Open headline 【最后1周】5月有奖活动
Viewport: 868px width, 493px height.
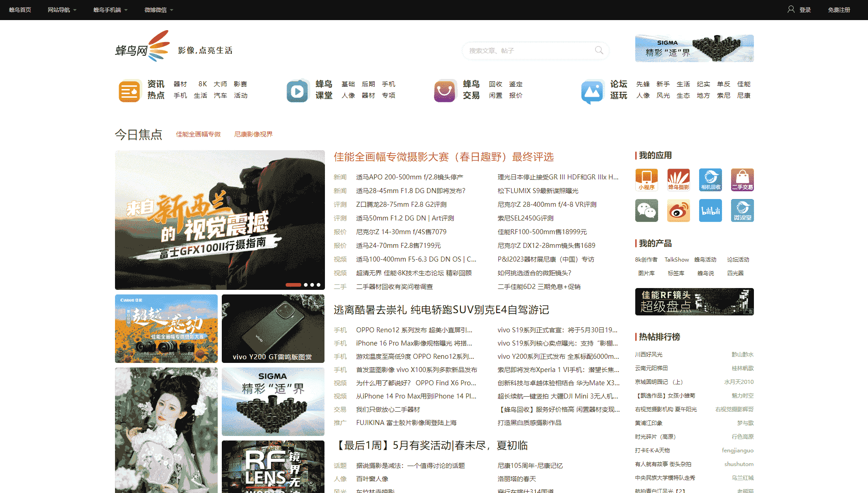coord(430,446)
